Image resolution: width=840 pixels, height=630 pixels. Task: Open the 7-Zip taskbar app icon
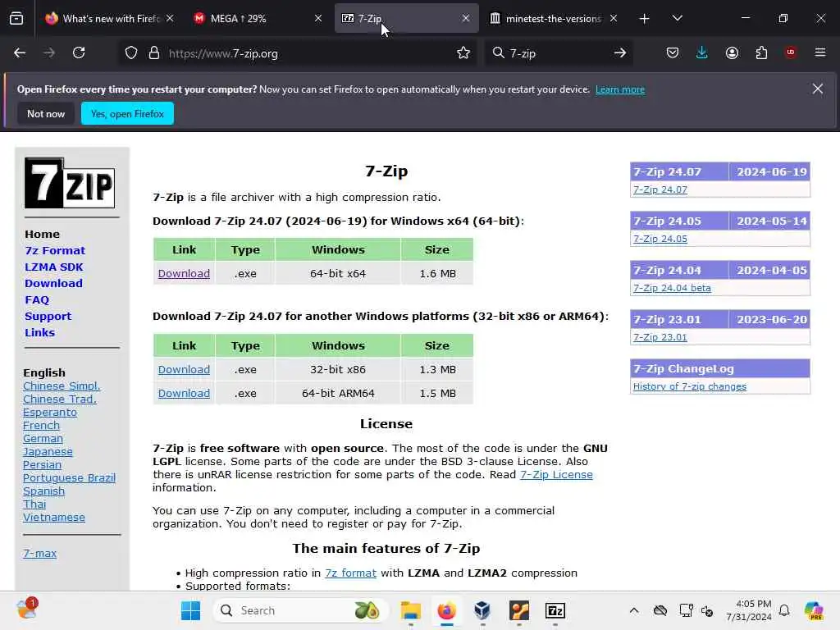pyautogui.click(x=555, y=610)
